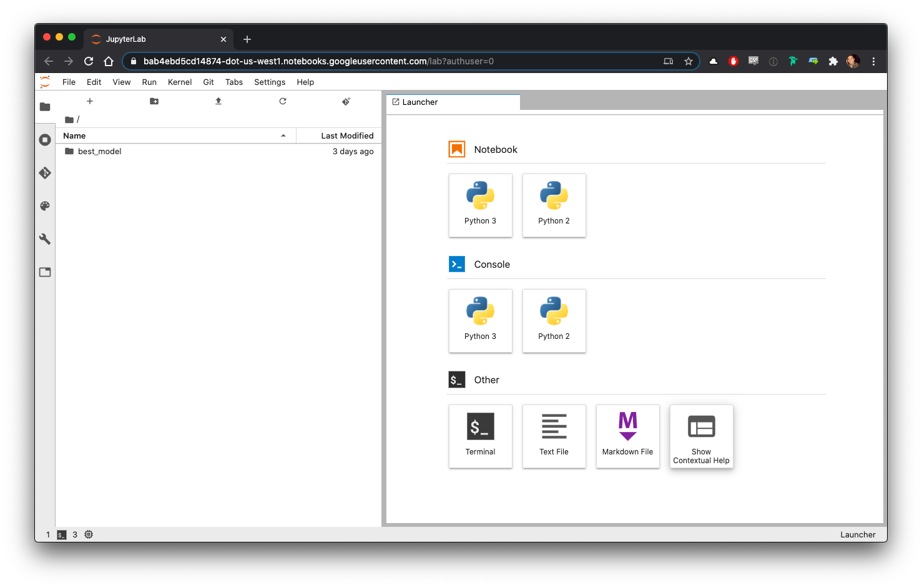The width and height of the screenshot is (922, 588).
Task: Open the Tabs menu
Action: 234,82
